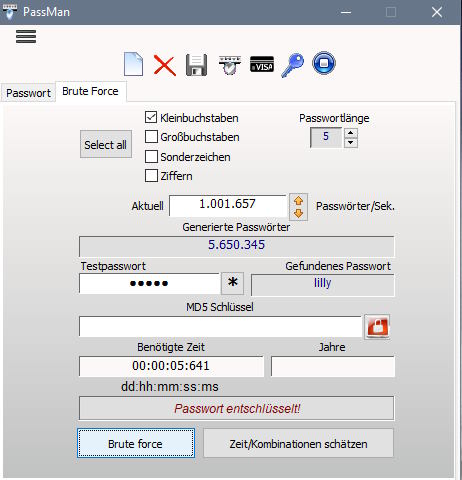The image size is (462, 480).
Task: Enable the Ziffern checkbox
Action: pyautogui.click(x=151, y=176)
